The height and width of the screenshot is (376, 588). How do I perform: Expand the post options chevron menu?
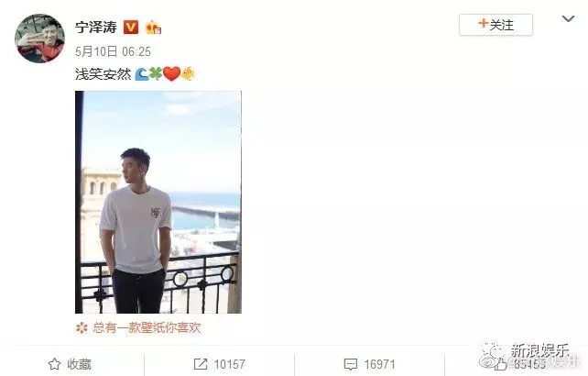pos(568,18)
